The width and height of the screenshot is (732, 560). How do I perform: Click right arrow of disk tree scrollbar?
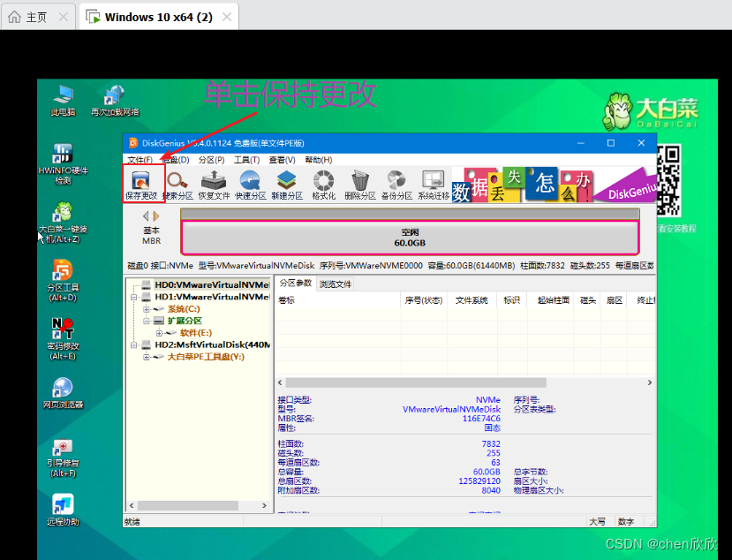tap(264, 506)
